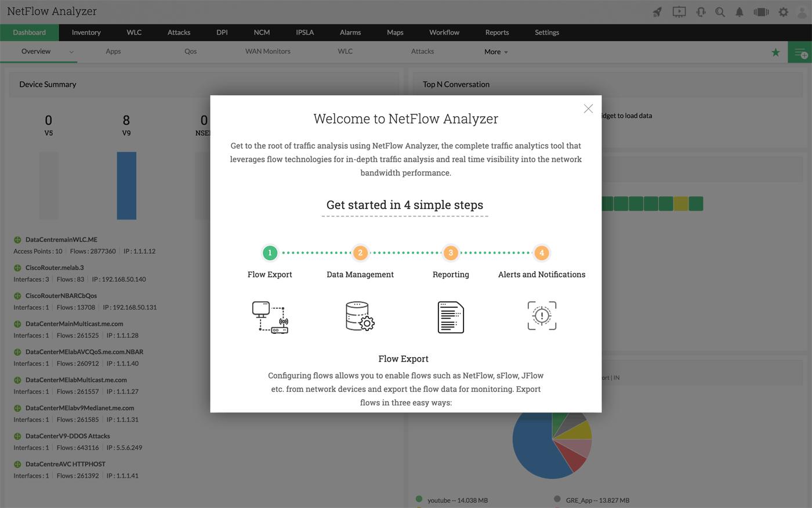The width and height of the screenshot is (812, 508).
Task: Open the Reports tab
Action: (497, 33)
